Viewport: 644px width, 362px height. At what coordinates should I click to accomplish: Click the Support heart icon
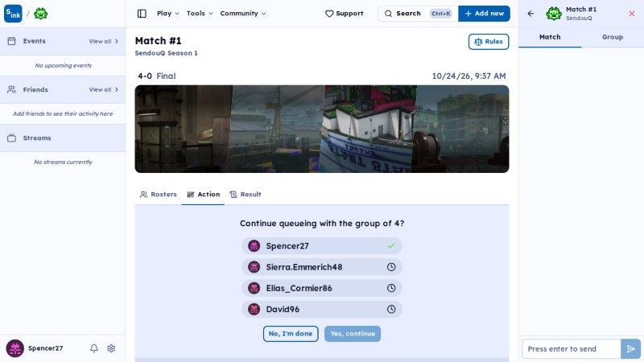(329, 14)
